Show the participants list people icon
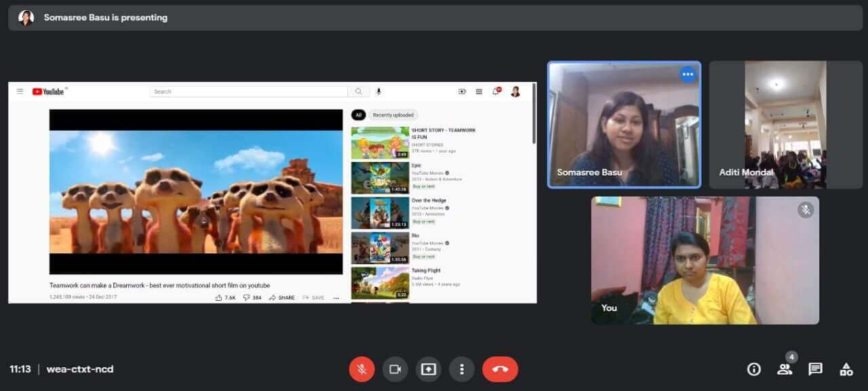Viewport: 868px width, 391px height. click(785, 369)
